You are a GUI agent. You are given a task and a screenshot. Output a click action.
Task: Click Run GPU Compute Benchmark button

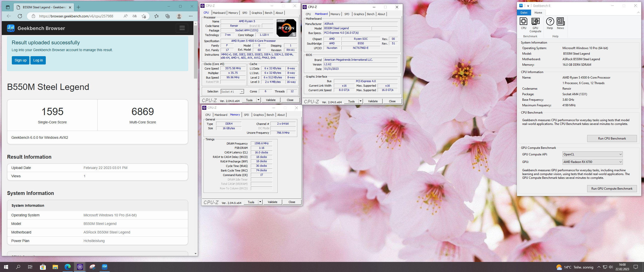(x=612, y=189)
